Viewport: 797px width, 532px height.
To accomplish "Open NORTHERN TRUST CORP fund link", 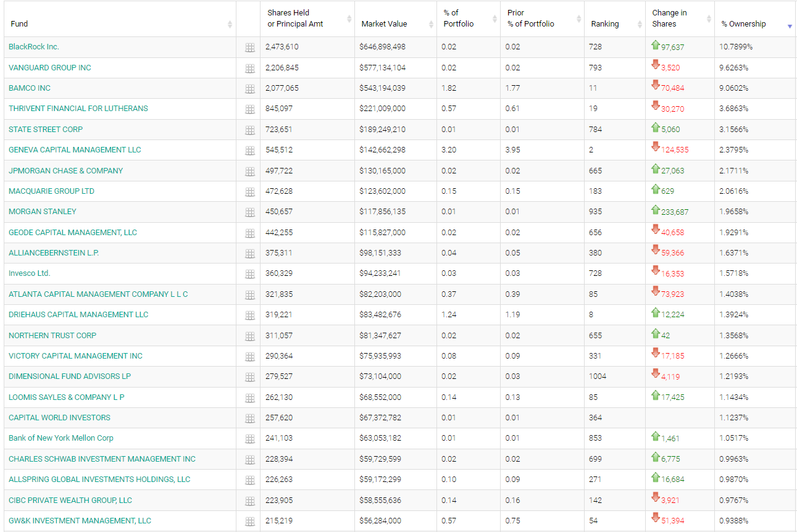I will tap(52, 336).
